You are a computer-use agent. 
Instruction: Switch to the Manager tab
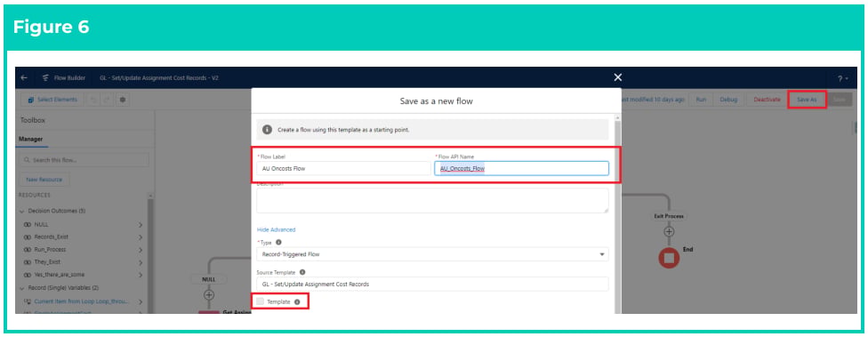click(x=31, y=139)
